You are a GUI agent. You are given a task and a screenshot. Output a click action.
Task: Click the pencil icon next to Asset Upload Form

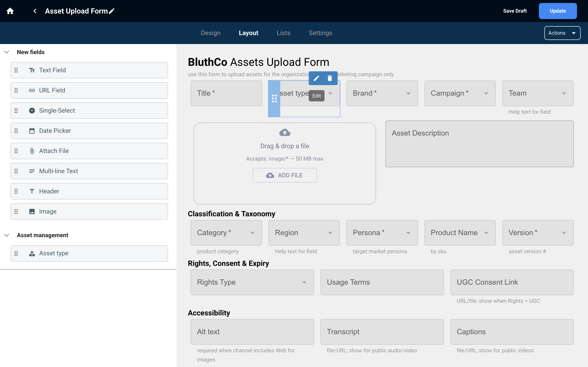point(112,11)
